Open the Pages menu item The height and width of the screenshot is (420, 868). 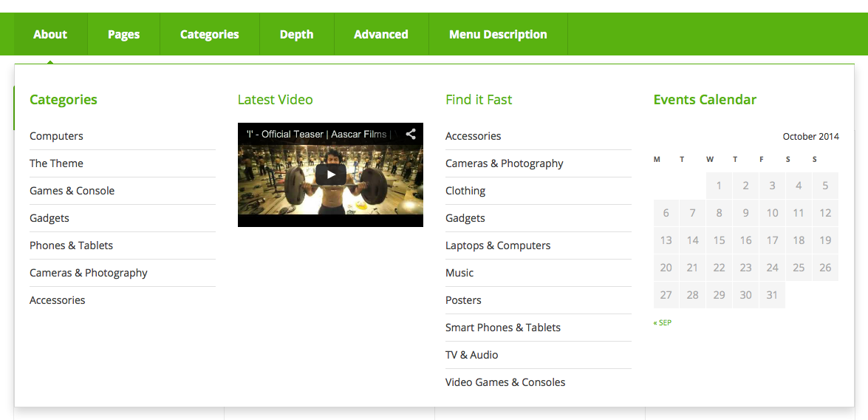(124, 34)
